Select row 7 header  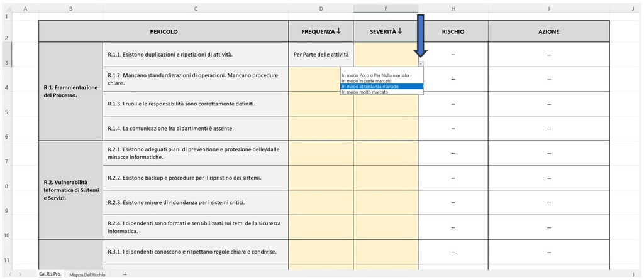[6, 162]
